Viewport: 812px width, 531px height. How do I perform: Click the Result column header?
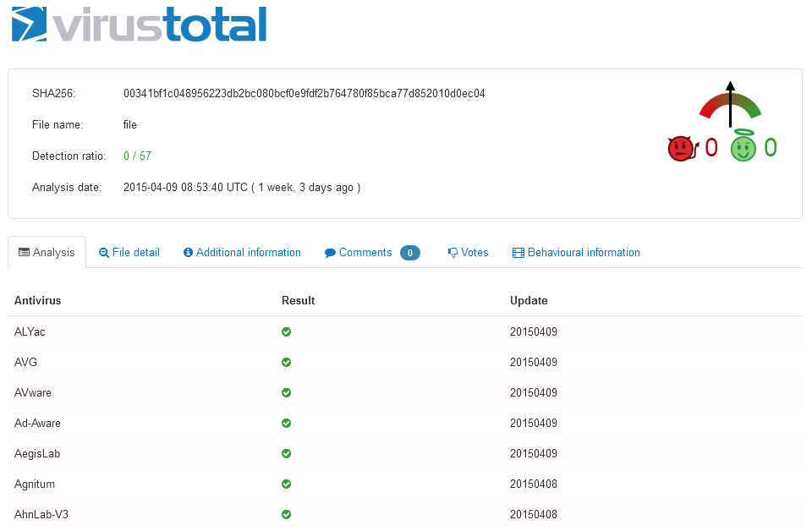[x=299, y=301]
